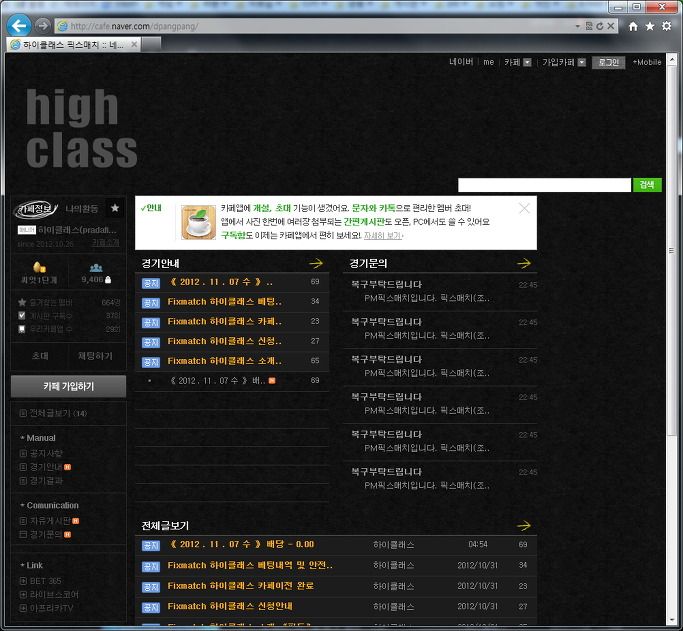
Task: Click the compatibility view icon in address bar
Action: point(589,26)
